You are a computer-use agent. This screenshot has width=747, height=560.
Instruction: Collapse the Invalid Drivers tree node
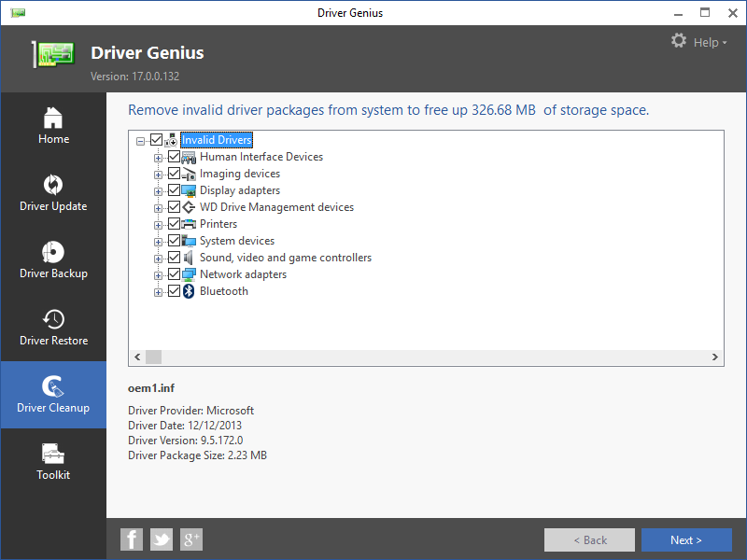coord(140,141)
